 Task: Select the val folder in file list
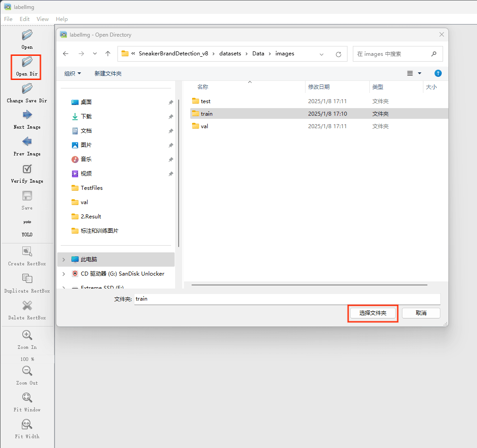point(204,126)
